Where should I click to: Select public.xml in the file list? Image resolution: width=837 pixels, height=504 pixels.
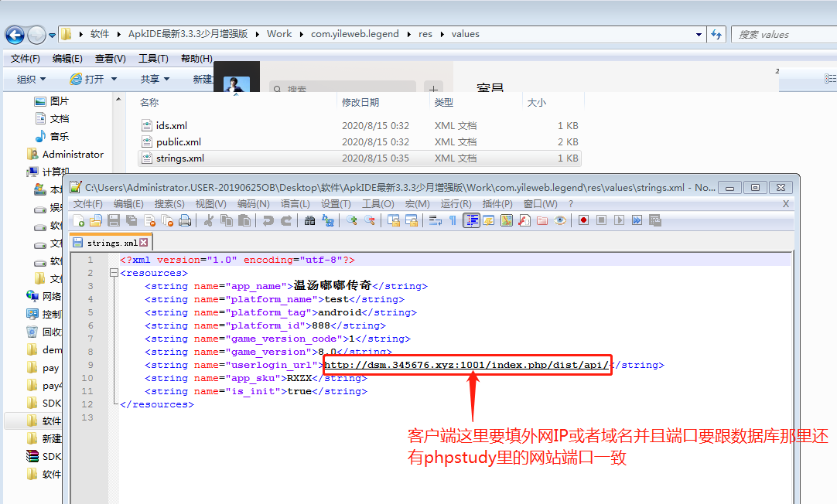(x=178, y=141)
